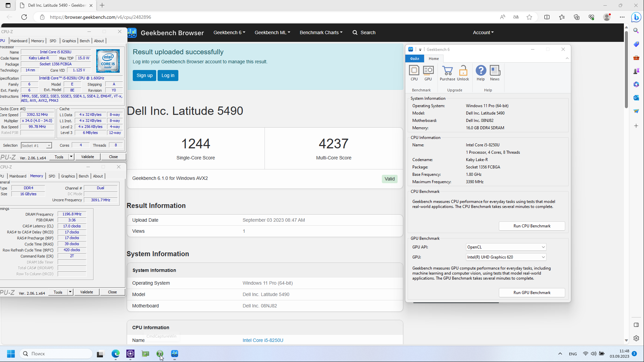Screen dimensions: 644x362
Task: Expand the Geekbench ML dropdown
Action: (272, 32)
